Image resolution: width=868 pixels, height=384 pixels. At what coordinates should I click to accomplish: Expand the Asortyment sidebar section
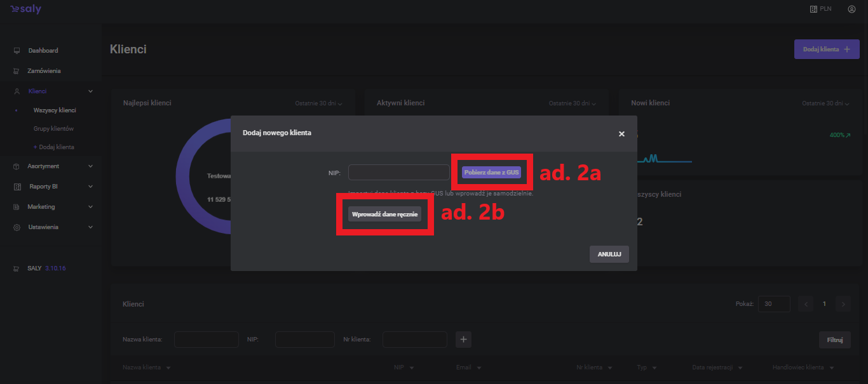tap(90, 166)
